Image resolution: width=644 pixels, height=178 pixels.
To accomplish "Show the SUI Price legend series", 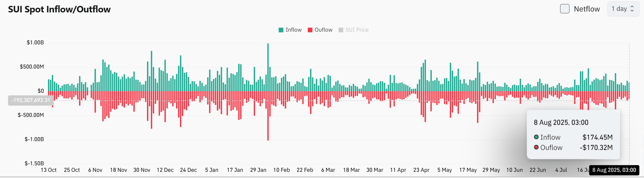I will point(353,30).
